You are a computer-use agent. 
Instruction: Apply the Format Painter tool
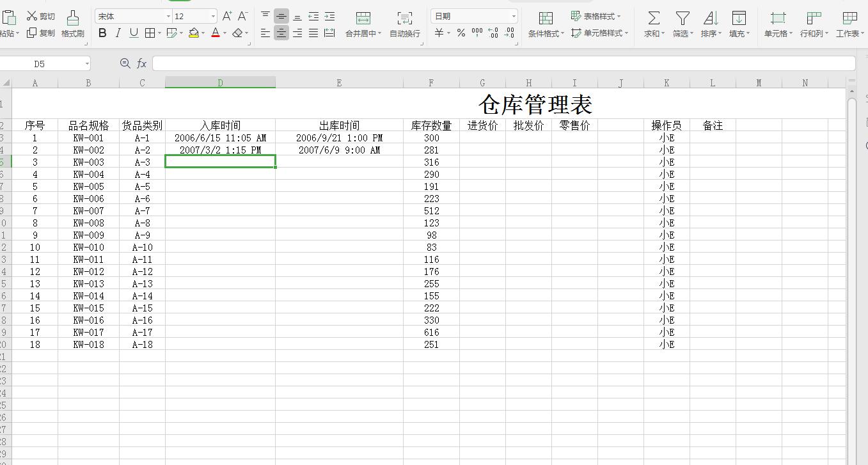click(73, 24)
